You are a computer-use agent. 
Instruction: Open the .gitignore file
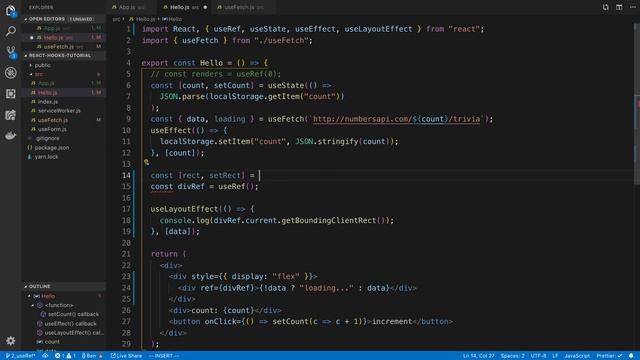point(63,138)
